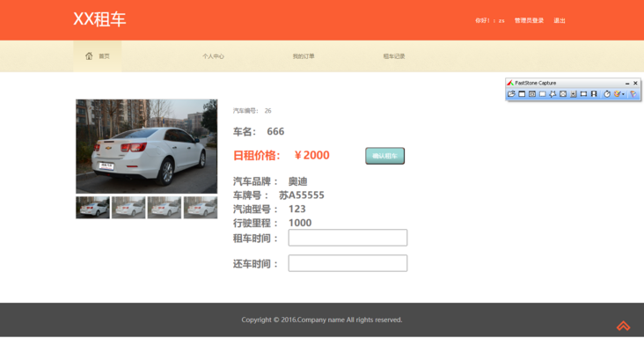Select the second car thumbnail image
The width and height of the screenshot is (644, 353).
tap(128, 207)
